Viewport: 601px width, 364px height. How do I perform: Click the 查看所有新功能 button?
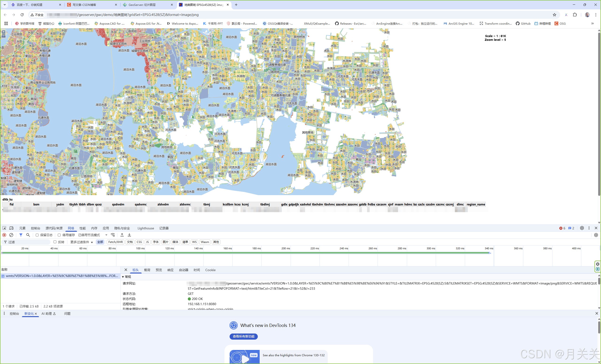click(243, 337)
